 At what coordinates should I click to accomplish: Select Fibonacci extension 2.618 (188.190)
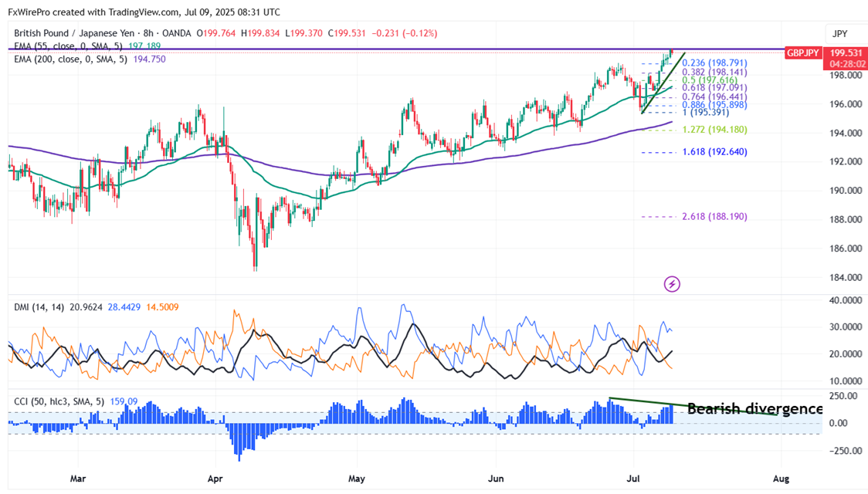pyautogui.click(x=714, y=217)
